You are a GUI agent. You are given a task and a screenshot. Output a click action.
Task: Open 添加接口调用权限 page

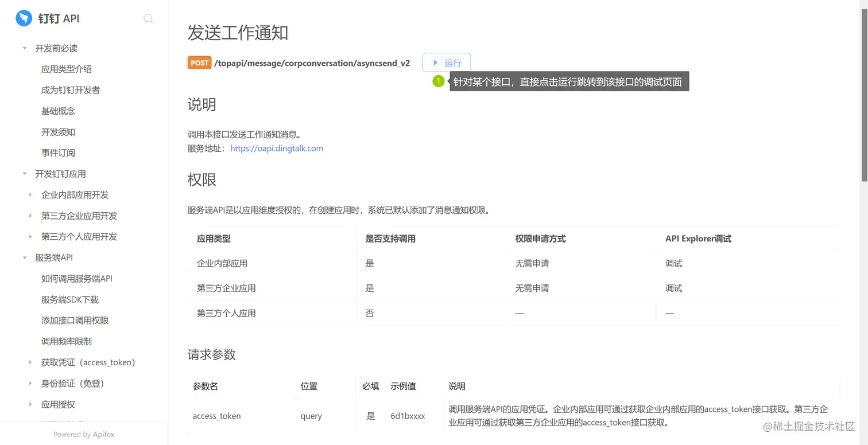[75, 321]
